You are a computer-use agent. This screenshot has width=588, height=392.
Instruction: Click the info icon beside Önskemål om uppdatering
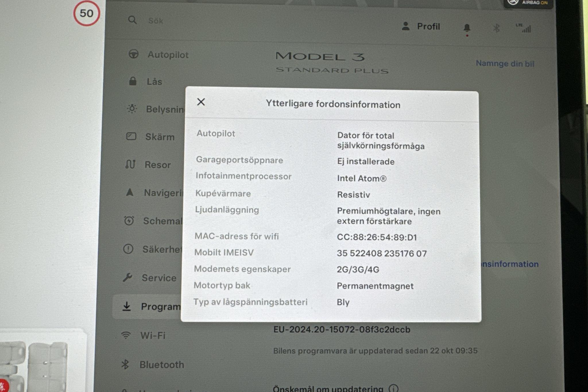[393, 388]
